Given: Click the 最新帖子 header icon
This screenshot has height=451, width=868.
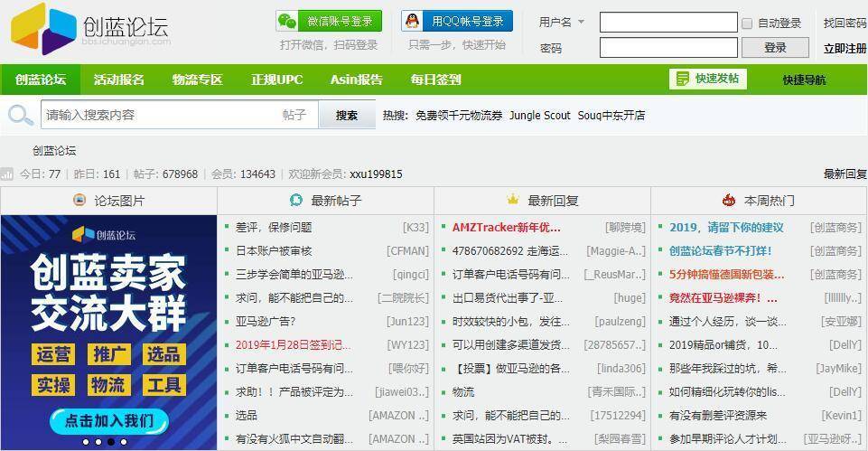Looking at the screenshot, I should click(x=296, y=200).
